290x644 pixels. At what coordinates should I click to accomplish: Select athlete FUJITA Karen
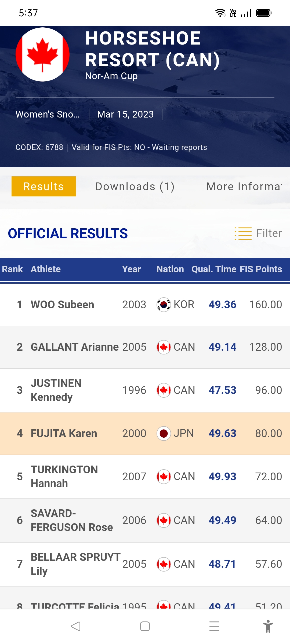[x=64, y=433]
